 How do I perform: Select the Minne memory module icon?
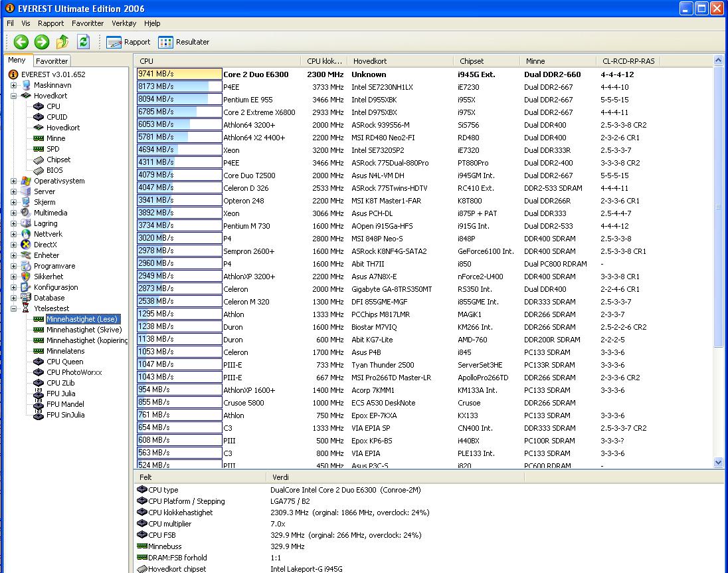39,138
